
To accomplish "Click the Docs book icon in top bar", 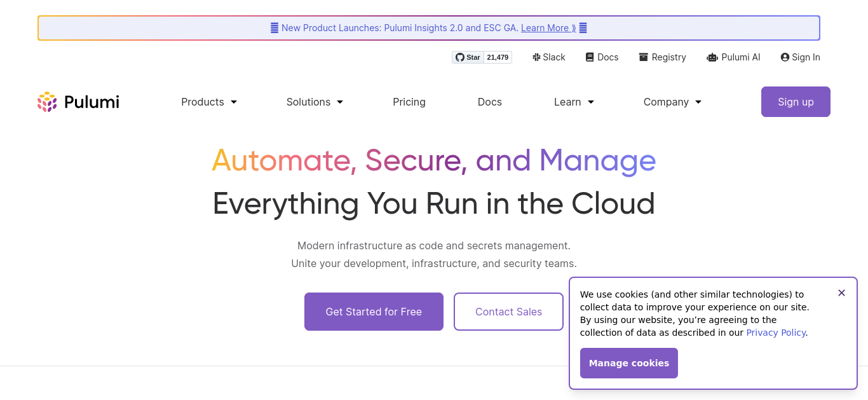I will (x=590, y=57).
